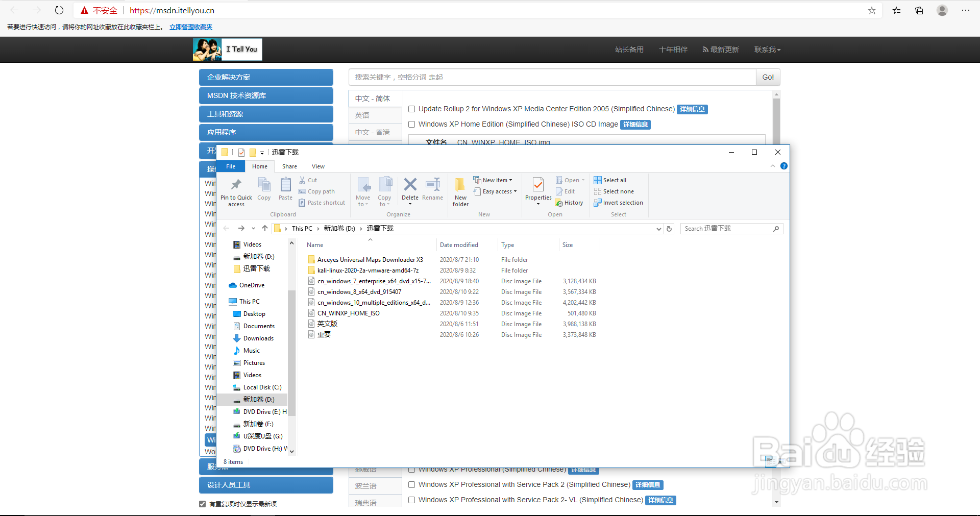Open the New item dropdown
This screenshot has height=516, width=980.
493,180
